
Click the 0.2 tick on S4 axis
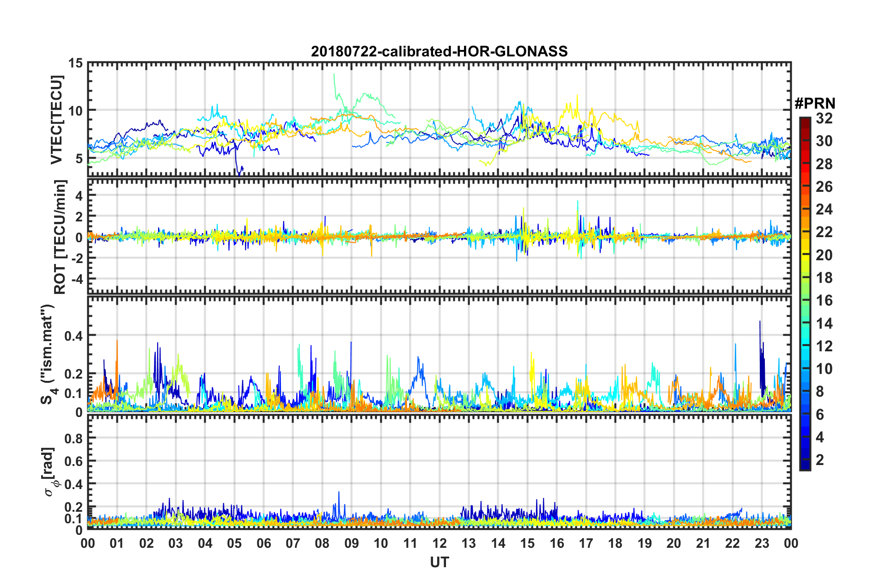click(73, 374)
